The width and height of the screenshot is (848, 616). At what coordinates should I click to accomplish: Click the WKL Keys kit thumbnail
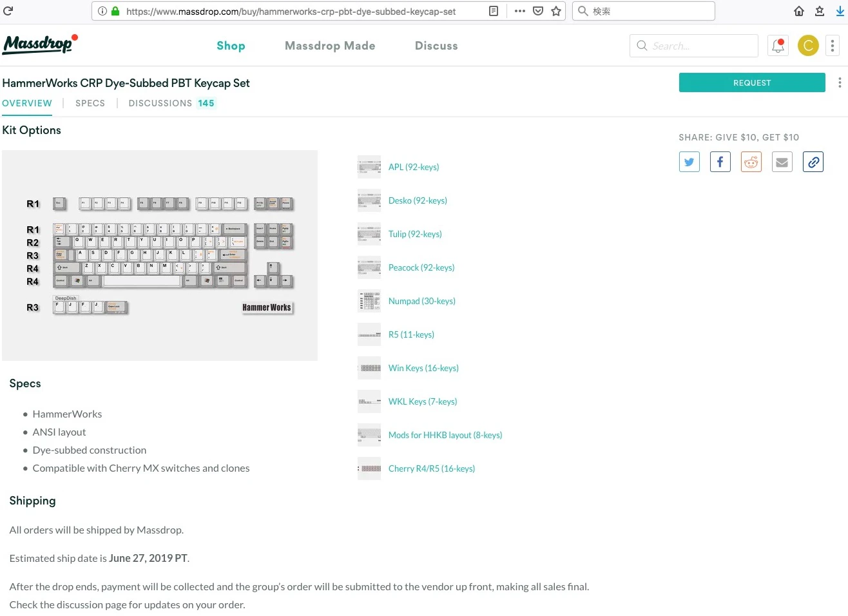click(x=369, y=401)
